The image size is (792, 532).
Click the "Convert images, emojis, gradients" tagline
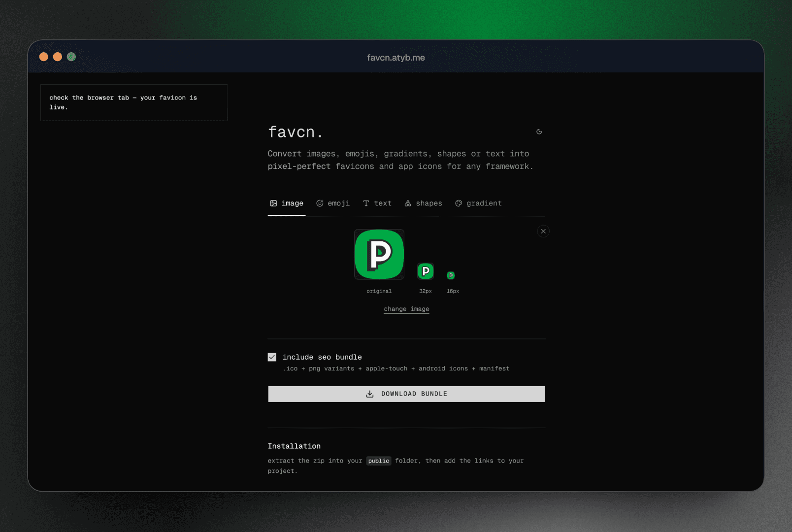pos(400,160)
